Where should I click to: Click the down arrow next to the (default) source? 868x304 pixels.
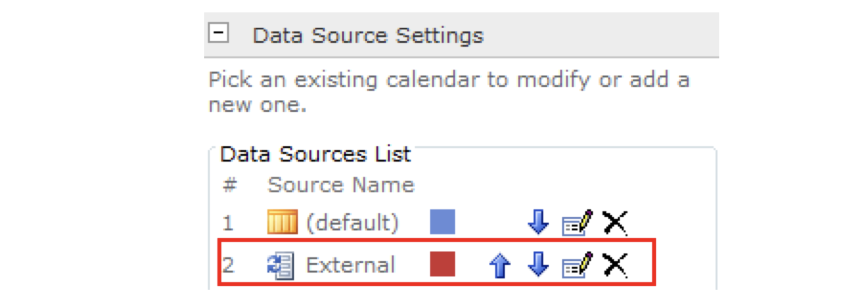pyautogui.click(x=539, y=222)
